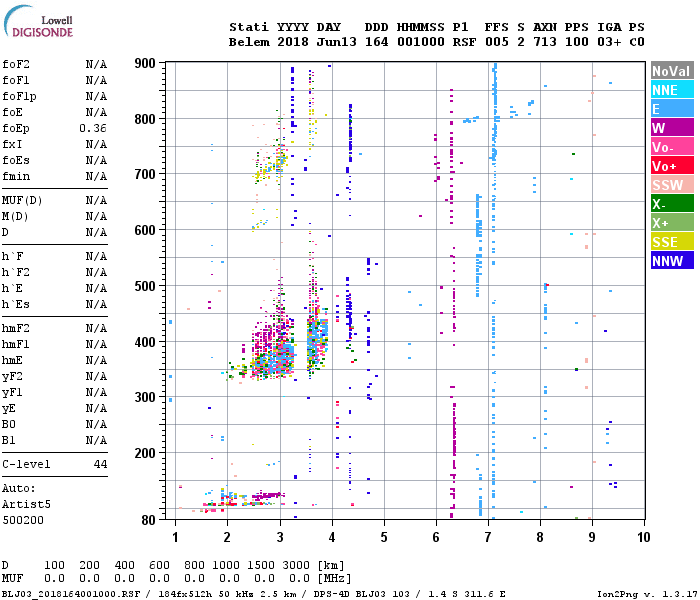Select the Vo- pink legend swatch
This screenshot has width=700, height=600.
pyautogui.click(x=672, y=147)
